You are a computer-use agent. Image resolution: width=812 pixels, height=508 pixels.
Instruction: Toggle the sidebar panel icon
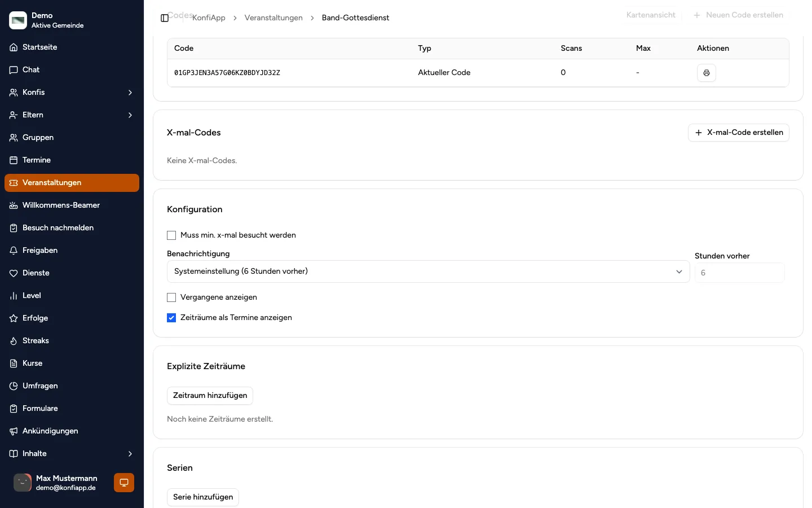(165, 18)
